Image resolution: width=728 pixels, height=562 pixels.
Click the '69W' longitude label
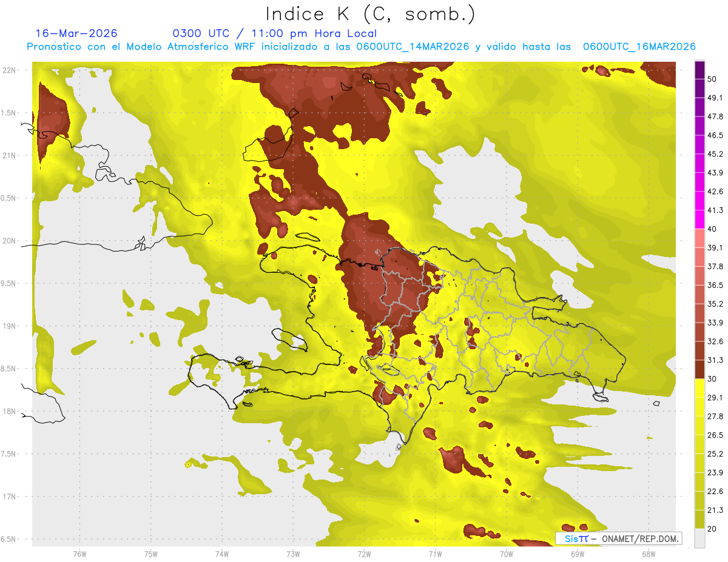[x=577, y=554]
